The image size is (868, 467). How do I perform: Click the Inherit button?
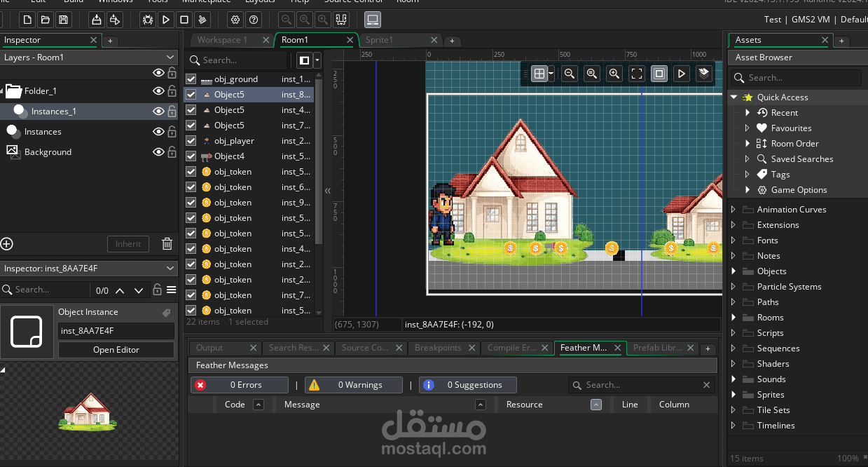(128, 244)
